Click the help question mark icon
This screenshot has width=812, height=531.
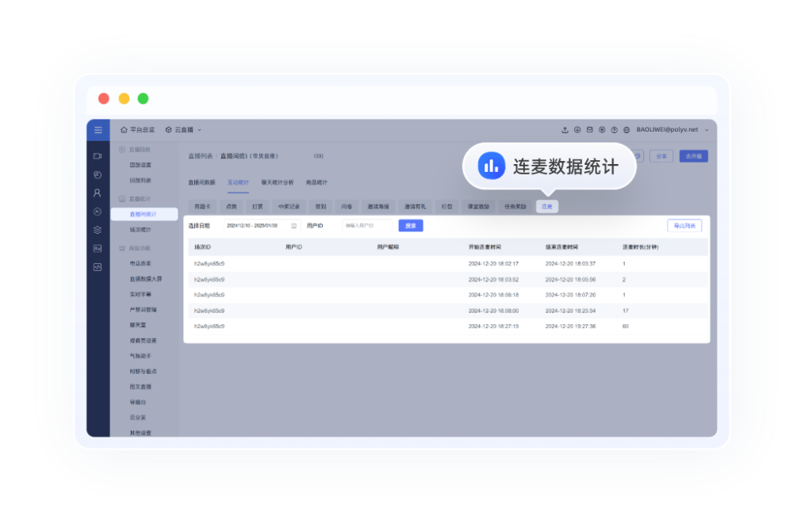click(614, 130)
